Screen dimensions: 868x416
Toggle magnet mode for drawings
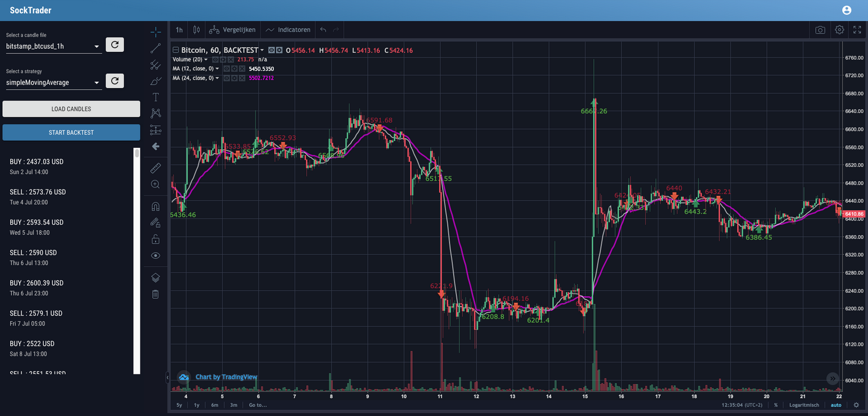pos(156,207)
